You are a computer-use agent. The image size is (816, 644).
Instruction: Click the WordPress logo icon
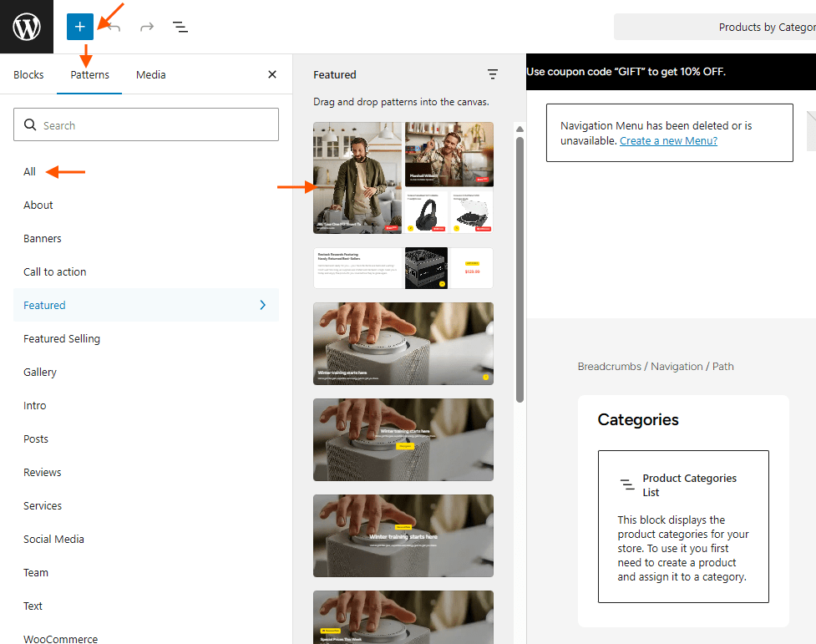coord(27,27)
